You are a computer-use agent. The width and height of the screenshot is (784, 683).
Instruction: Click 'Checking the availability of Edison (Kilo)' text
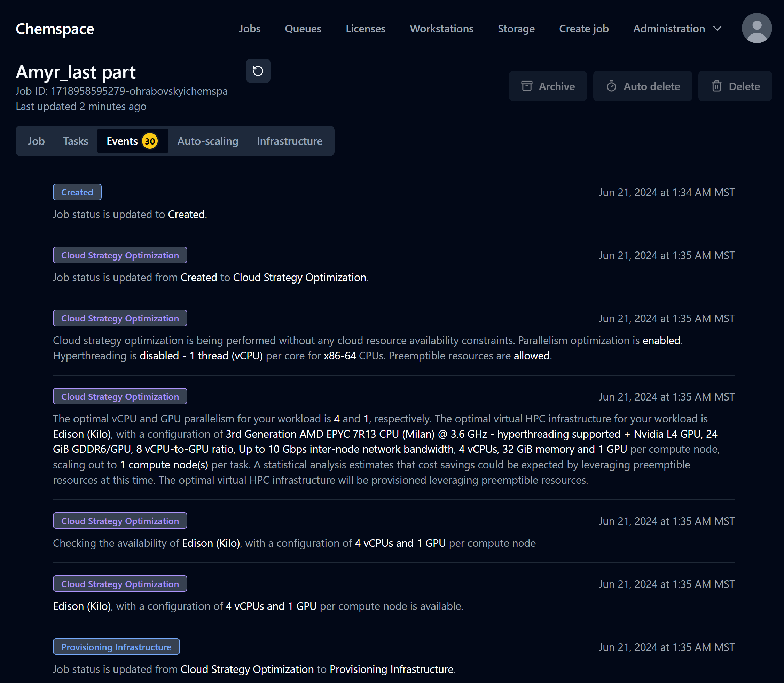147,543
